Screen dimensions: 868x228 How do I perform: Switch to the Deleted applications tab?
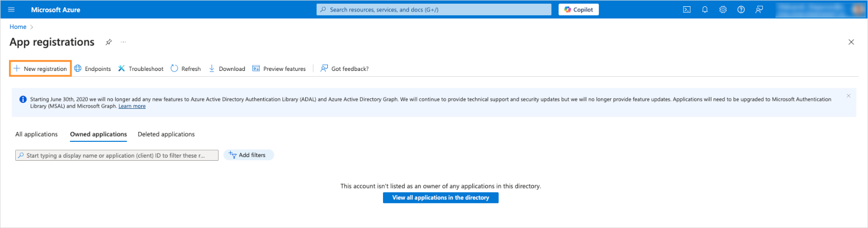pyautogui.click(x=166, y=134)
